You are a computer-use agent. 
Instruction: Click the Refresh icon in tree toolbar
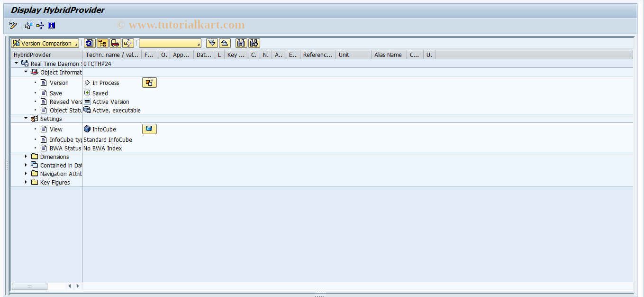click(90, 43)
